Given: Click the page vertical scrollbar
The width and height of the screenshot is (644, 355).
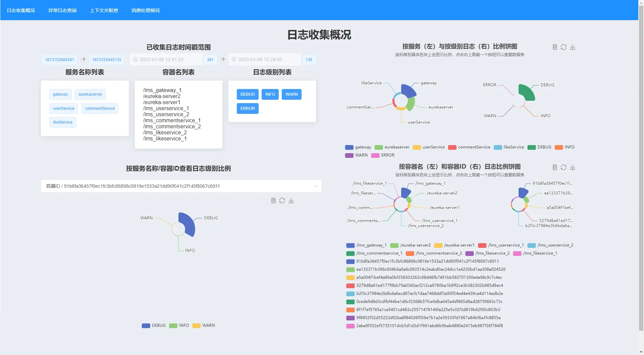Looking at the screenshot, I should (x=641, y=168).
